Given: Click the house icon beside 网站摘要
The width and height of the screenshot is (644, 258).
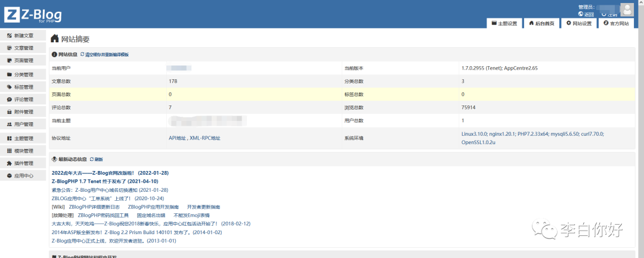Looking at the screenshot, I should [x=54, y=39].
